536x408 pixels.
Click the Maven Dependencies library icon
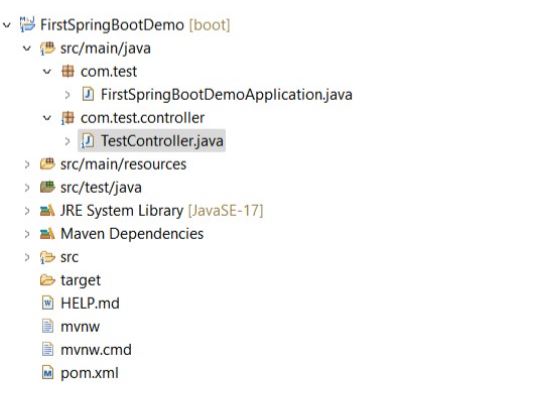click(x=47, y=234)
